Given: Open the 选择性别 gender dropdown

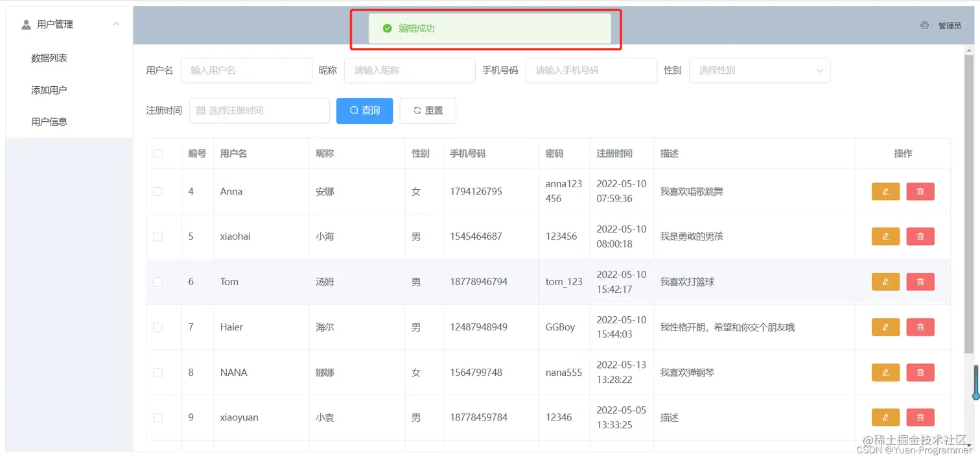Looking at the screenshot, I should [x=759, y=70].
